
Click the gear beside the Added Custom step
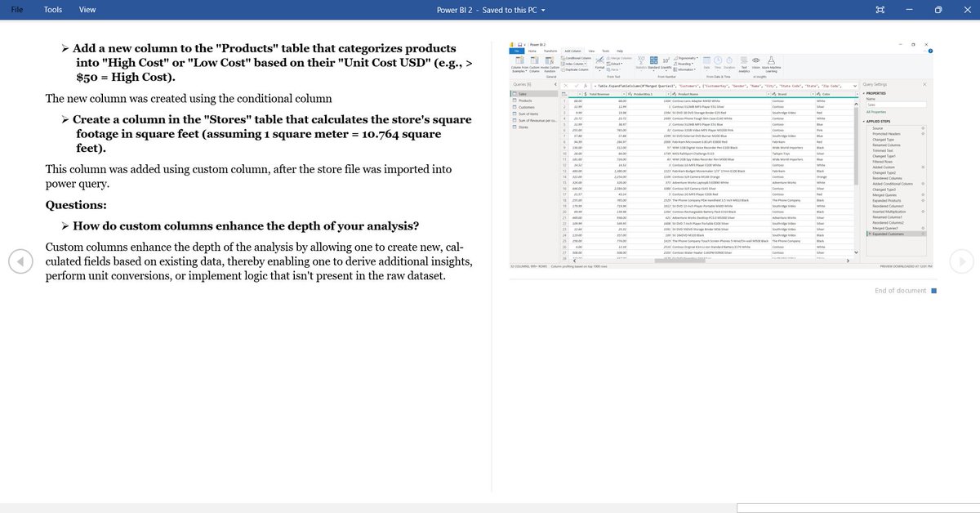923,168
